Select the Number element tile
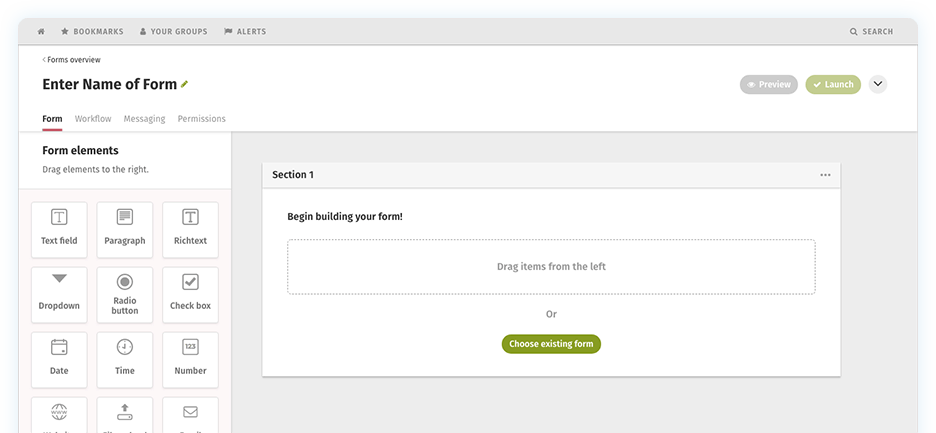This screenshot has width=936, height=433. tap(190, 360)
